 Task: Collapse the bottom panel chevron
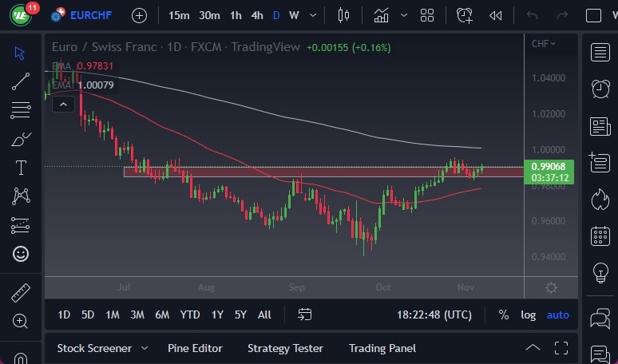[x=533, y=348]
